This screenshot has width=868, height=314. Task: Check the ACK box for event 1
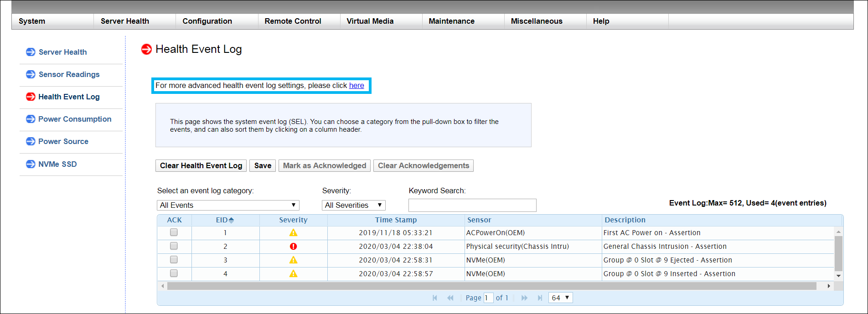[x=174, y=232]
